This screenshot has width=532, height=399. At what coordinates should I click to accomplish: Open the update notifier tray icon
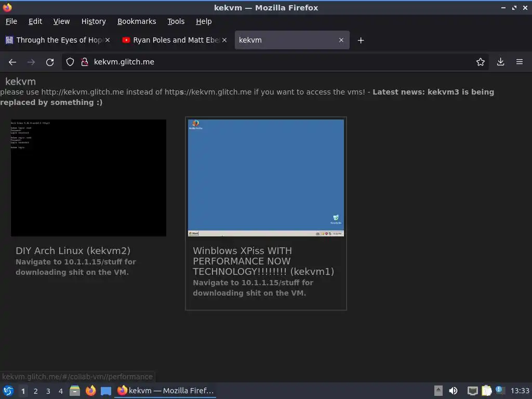click(x=500, y=390)
